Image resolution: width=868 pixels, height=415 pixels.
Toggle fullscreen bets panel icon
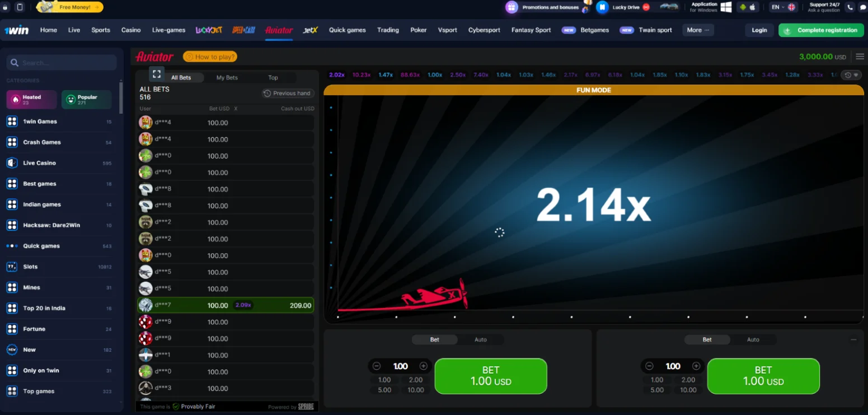[x=157, y=73]
